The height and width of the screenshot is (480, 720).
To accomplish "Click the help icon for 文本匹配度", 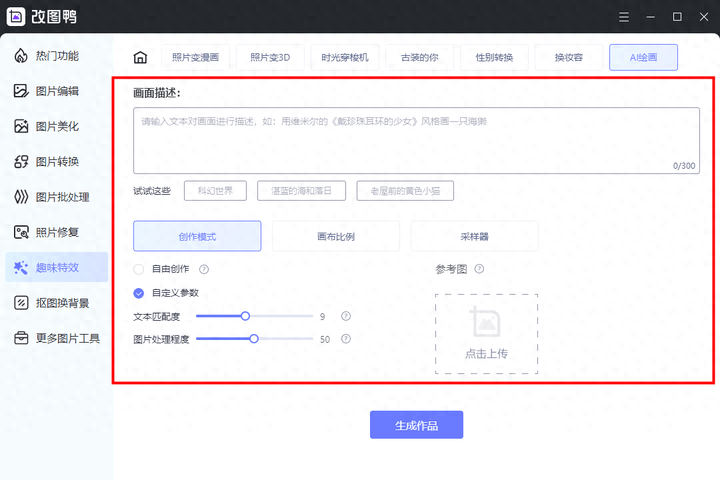I will (x=346, y=316).
